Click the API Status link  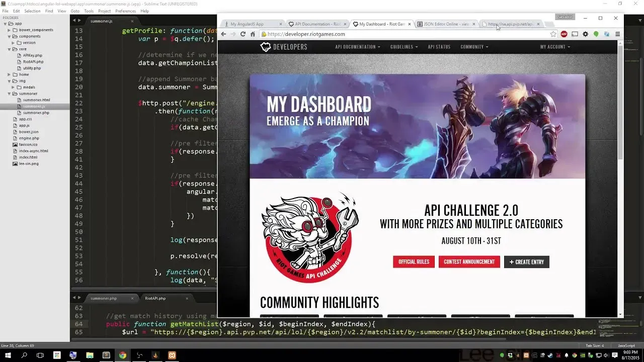click(x=439, y=47)
